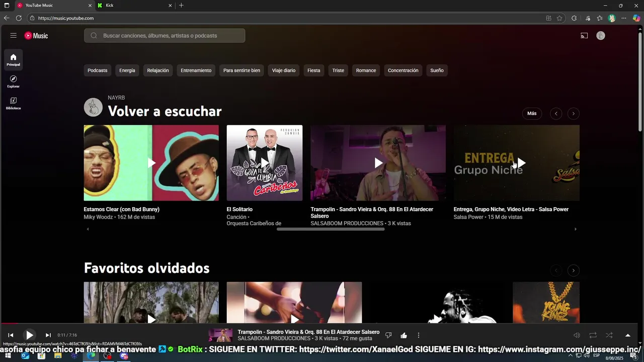Go back in Favoritos olvidados carousel

point(556,270)
